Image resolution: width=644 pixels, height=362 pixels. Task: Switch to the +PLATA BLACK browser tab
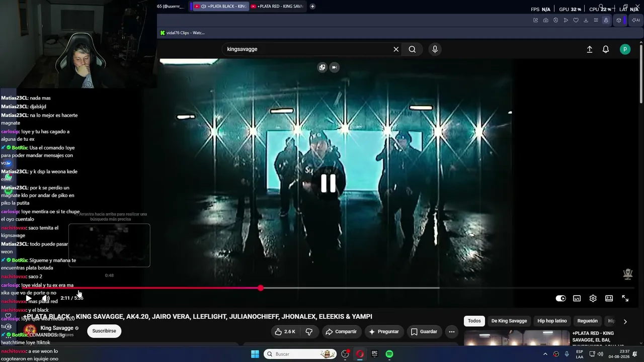221,6
